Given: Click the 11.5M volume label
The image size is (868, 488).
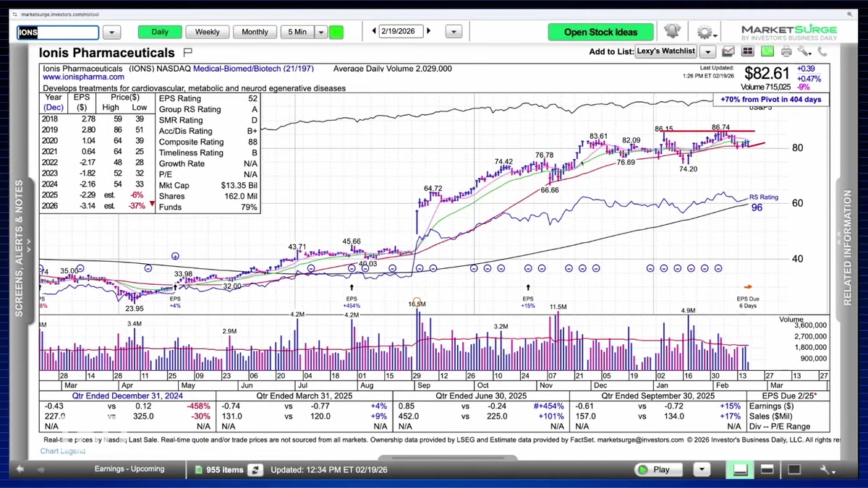Looking at the screenshot, I should click(558, 307).
